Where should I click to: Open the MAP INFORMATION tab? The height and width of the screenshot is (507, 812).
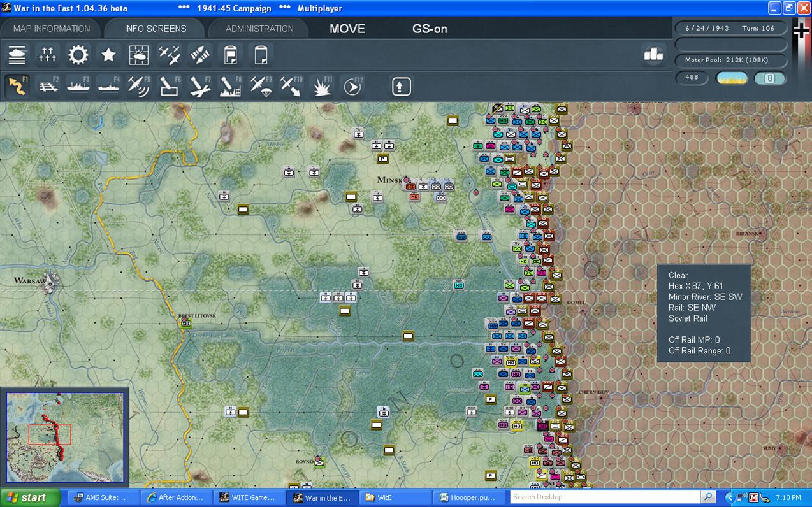coord(51,29)
